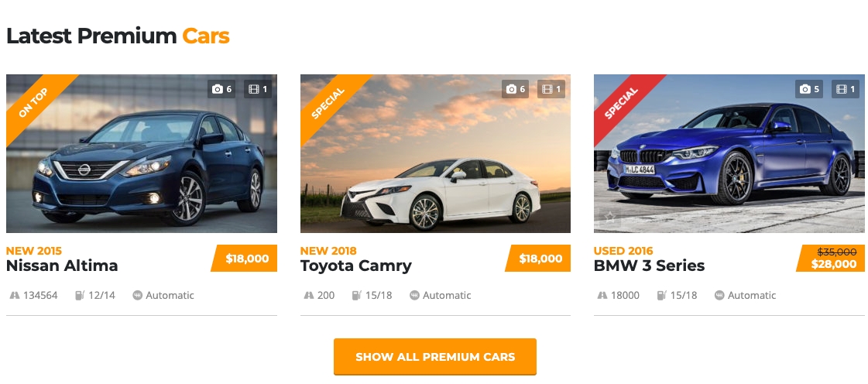Open the BMW 3 Series title link
This screenshot has width=868, height=384.
click(x=649, y=266)
